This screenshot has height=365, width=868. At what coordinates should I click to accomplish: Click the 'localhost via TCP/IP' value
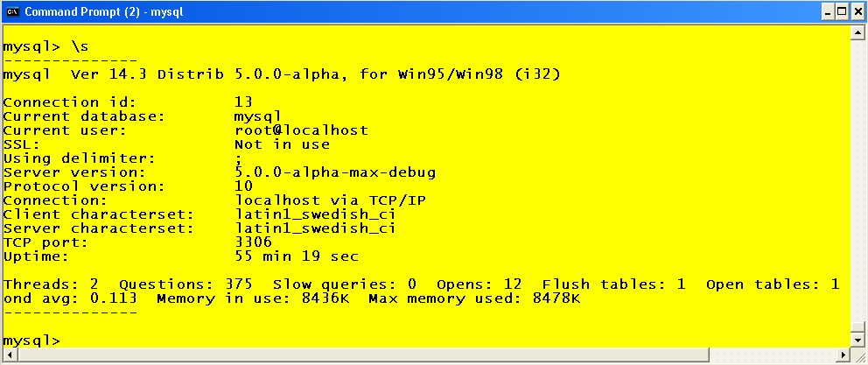331,200
